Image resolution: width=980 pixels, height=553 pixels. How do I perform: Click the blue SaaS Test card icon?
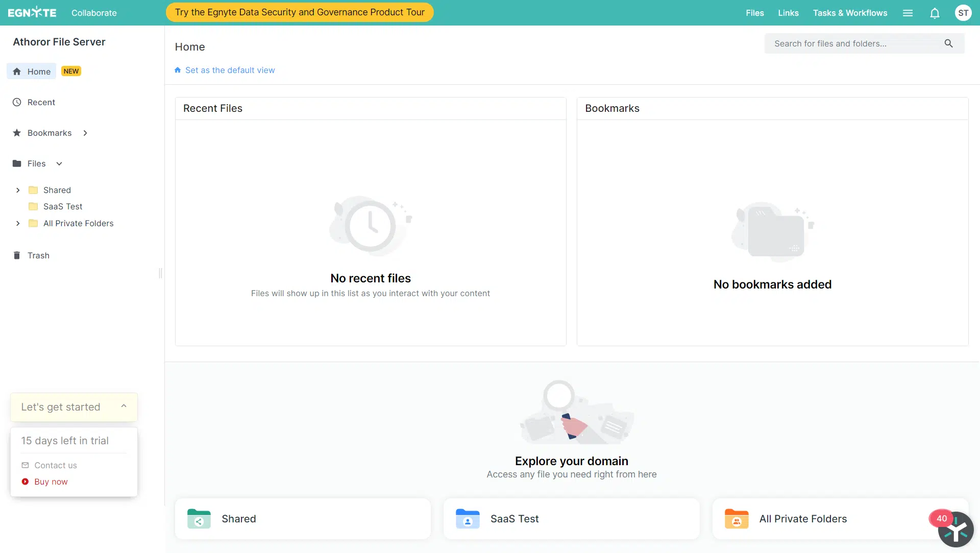[468, 519]
